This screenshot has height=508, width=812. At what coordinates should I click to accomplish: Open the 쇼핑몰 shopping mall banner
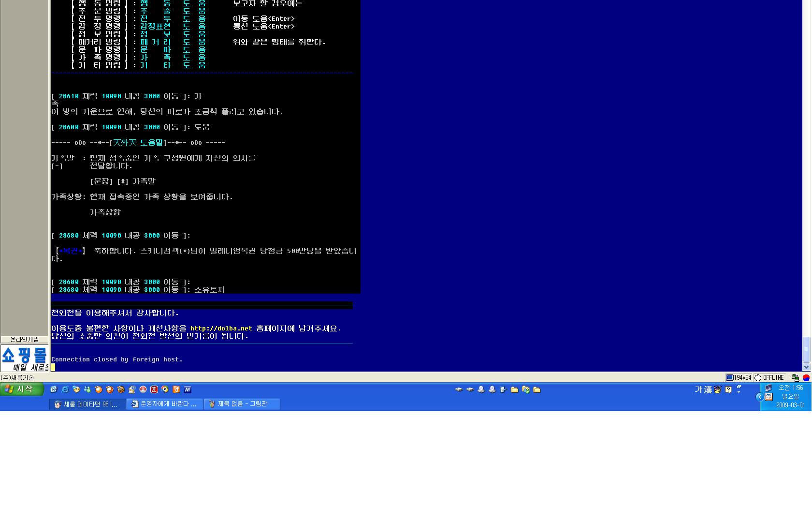pos(25,358)
